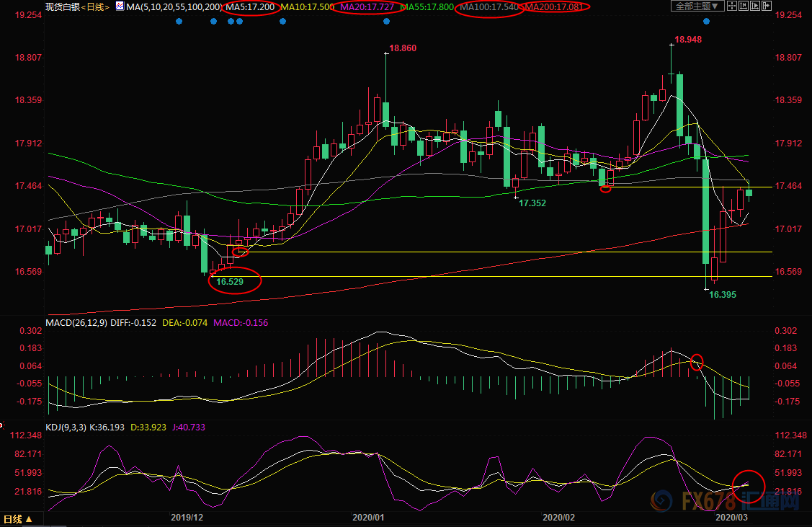Click the first blue event dot at top left
Screen dimensions: 812x527
179,21
